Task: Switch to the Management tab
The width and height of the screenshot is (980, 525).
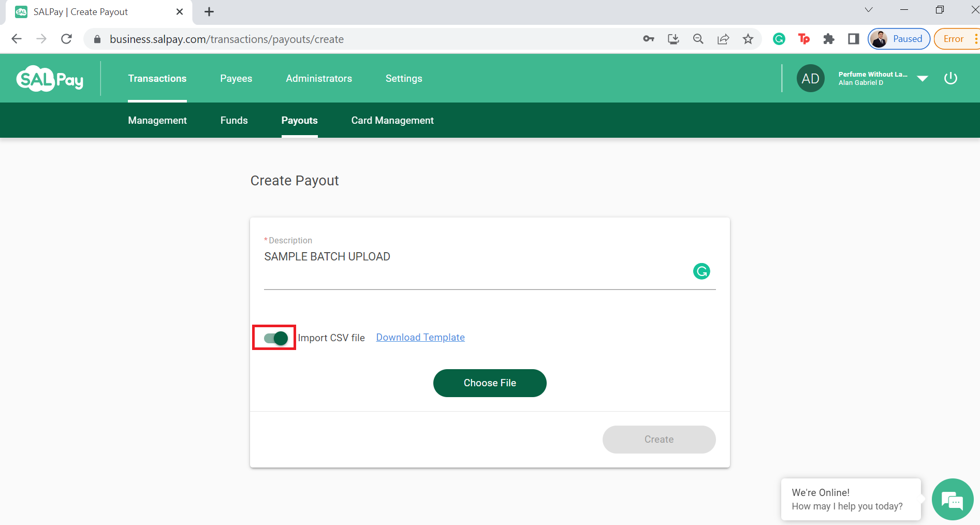Action: [157, 120]
